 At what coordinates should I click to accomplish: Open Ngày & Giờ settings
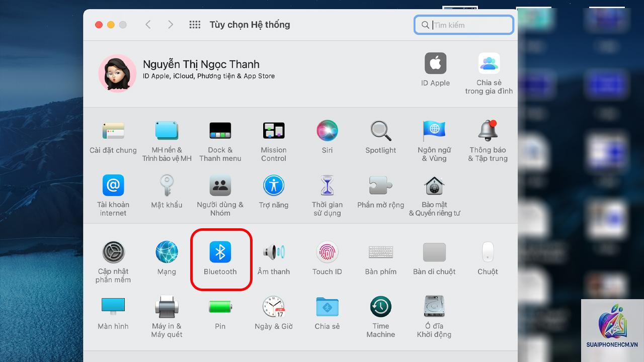[x=274, y=307]
